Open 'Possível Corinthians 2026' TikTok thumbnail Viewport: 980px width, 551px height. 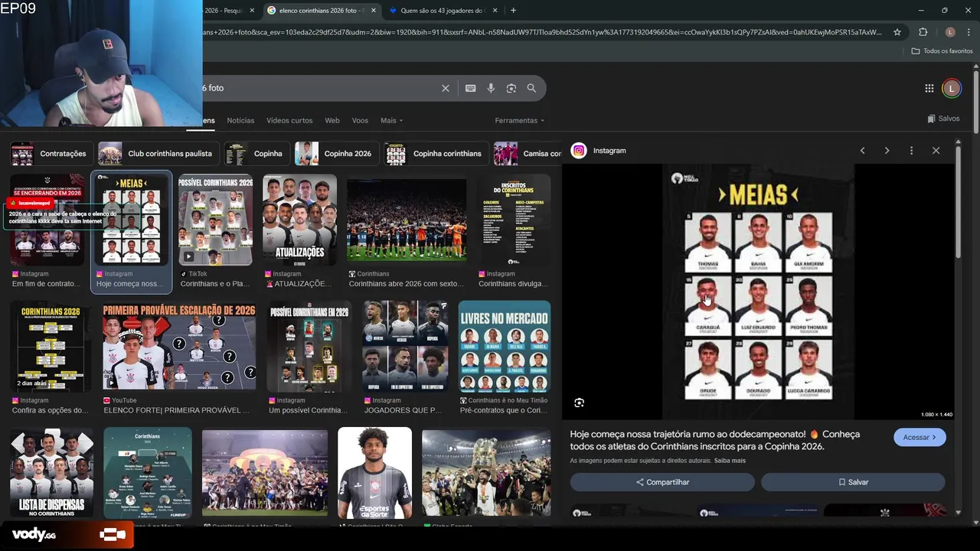[x=216, y=220]
